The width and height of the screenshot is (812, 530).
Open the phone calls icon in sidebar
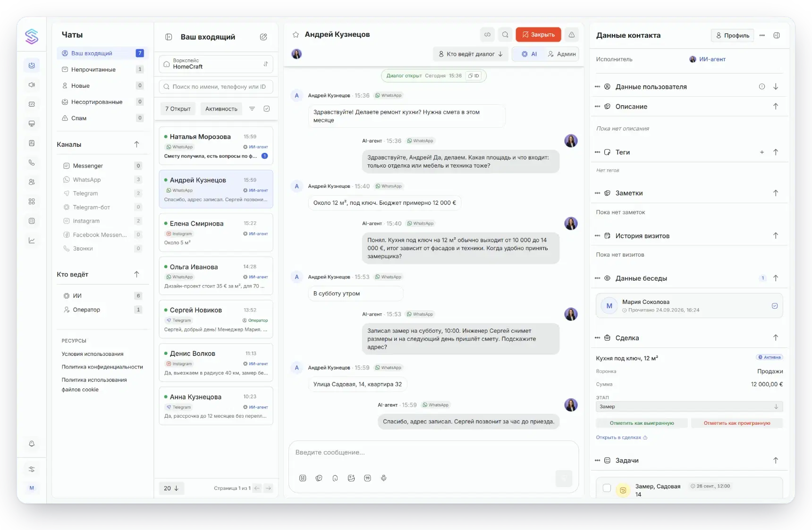32,162
